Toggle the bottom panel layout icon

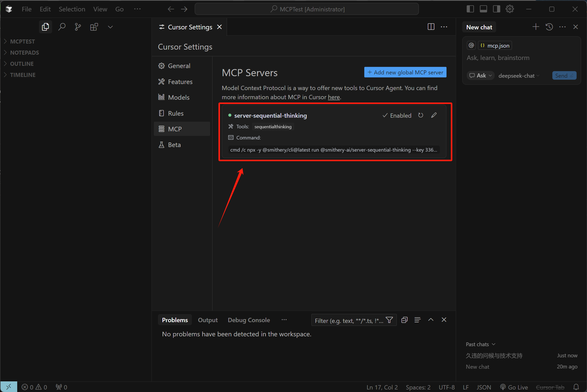pyautogui.click(x=483, y=9)
